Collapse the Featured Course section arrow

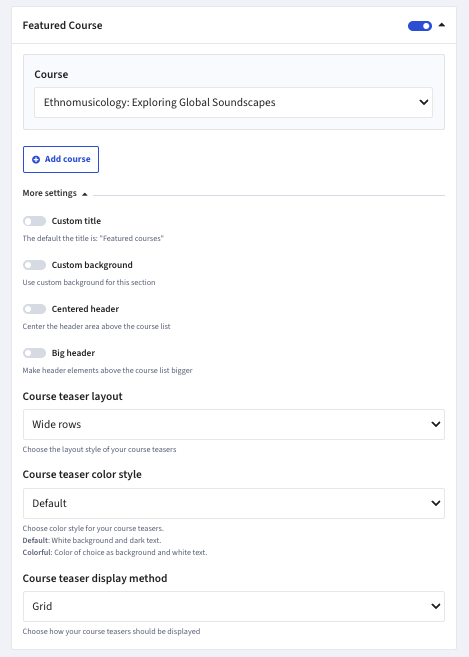click(441, 25)
